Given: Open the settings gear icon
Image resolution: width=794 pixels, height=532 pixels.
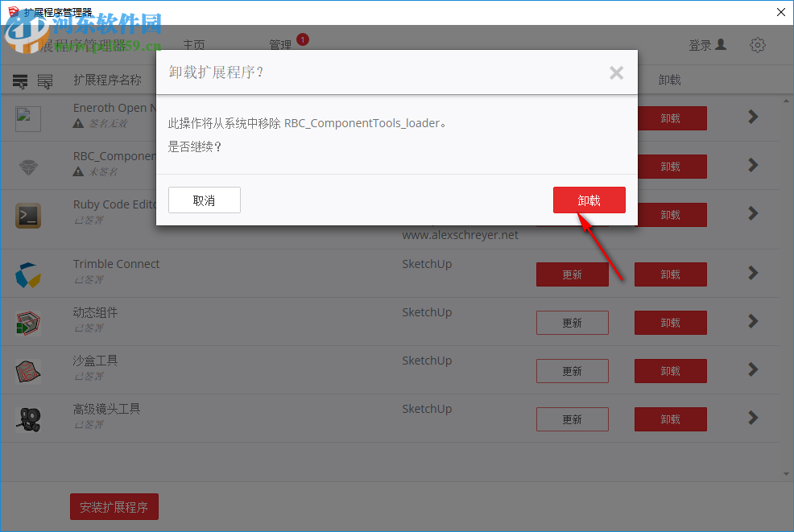Looking at the screenshot, I should [x=757, y=45].
